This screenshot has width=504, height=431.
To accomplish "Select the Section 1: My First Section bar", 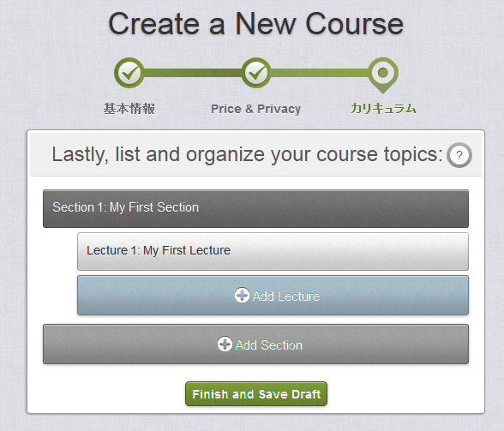I will coord(255,208).
